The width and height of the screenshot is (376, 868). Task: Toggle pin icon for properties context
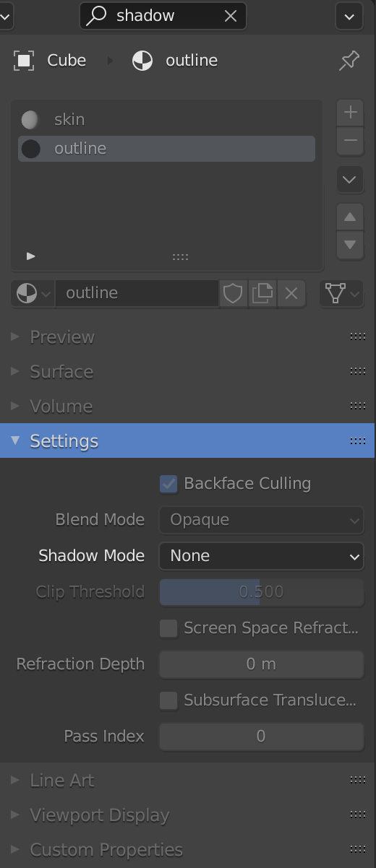(x=349, y=61)
